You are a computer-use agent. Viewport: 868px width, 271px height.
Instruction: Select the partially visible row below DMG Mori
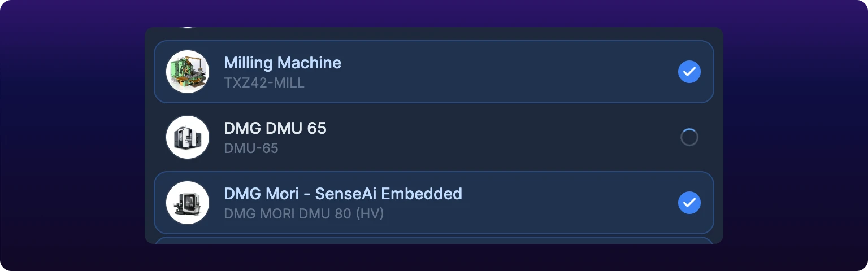434,241
